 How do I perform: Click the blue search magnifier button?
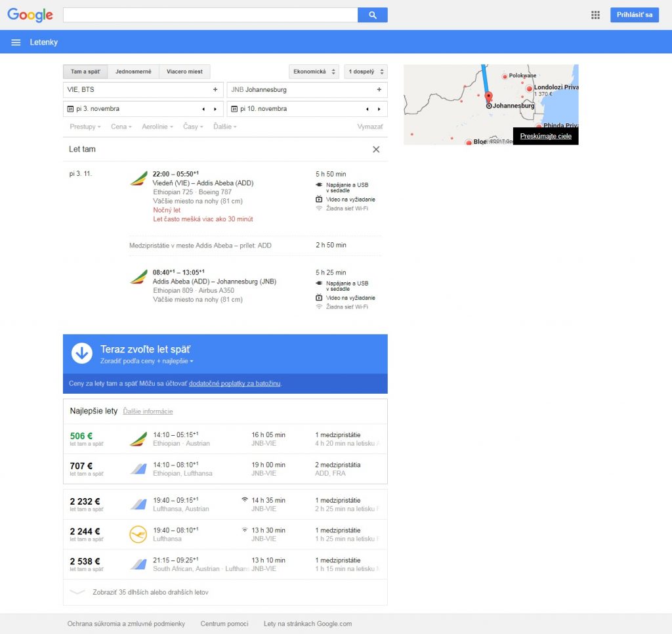(x=373, y=15)
